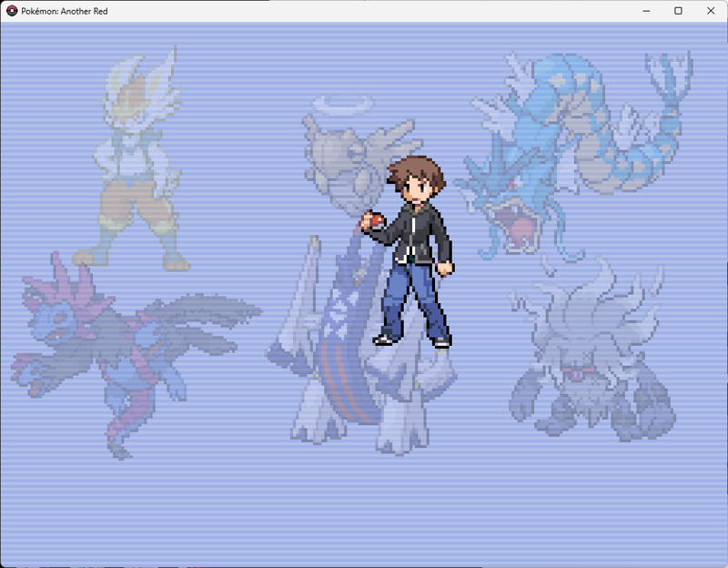Click the faded Hydreigon dragon sprite
The height and width of the screenshot is (568, 728).
tap(135, 354)
